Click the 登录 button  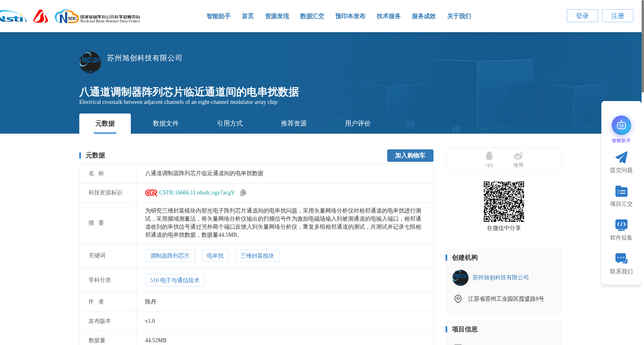(x=582, y=16)
